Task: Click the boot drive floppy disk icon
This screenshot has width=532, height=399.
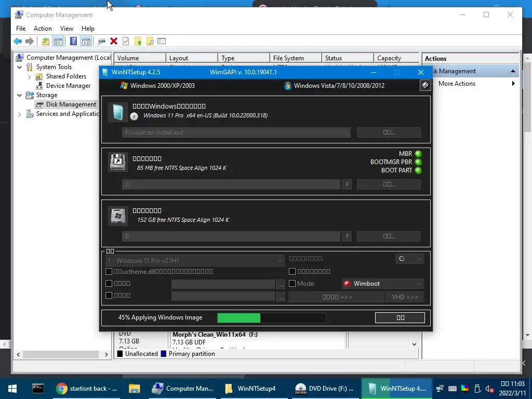Action: tap(118, 162)
